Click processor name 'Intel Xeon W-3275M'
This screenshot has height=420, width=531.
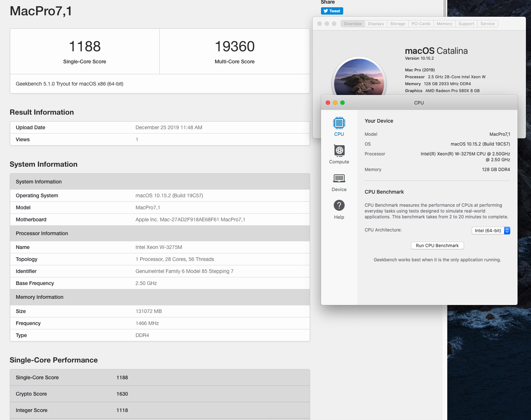pyautogui.click(x=159, y=247)
